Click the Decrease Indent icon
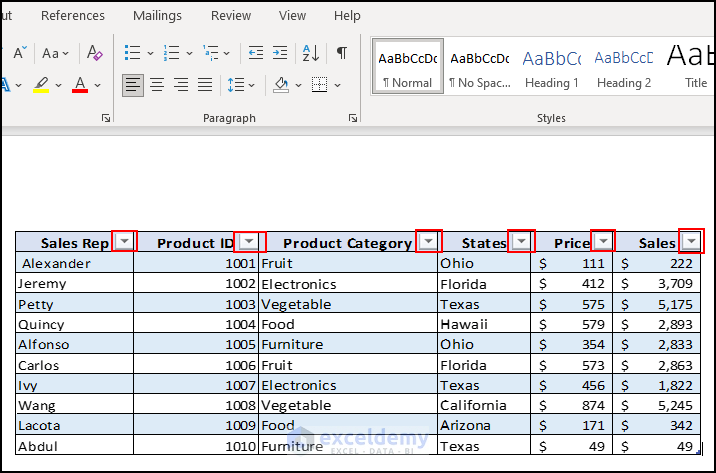Viewport: 716px width, 473px height. pyautogui.click(x=256, y=53)
